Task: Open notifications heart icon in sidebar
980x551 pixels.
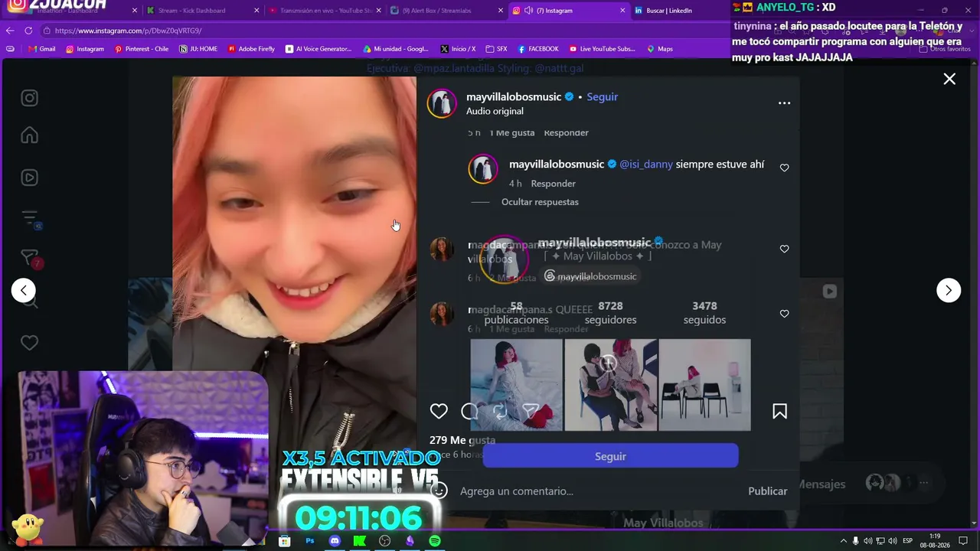Action: click(x=29, y=343)
